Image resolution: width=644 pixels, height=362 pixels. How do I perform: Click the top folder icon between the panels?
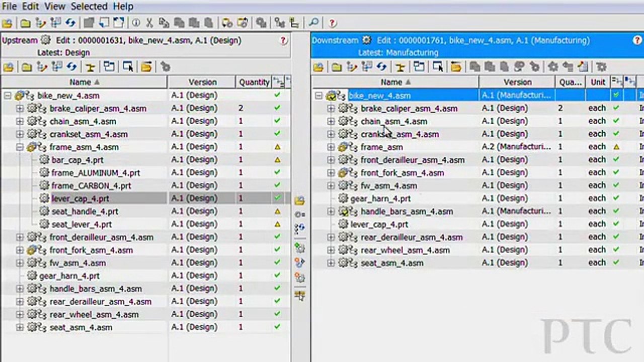[x=300, y=201]
